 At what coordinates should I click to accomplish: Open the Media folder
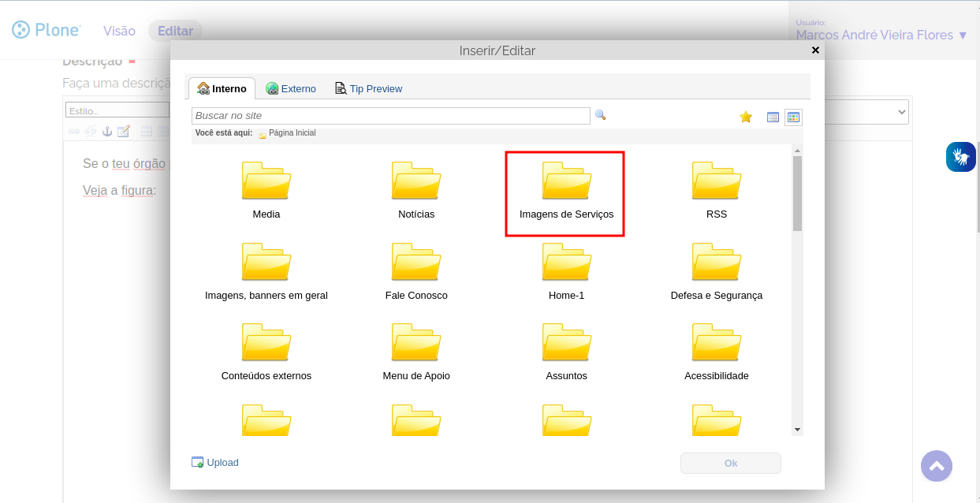(x=266, y=183)
